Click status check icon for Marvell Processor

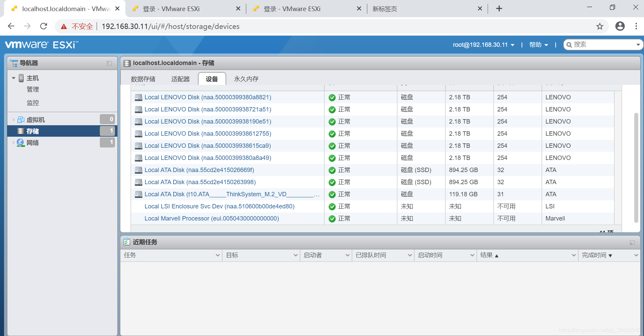click(332, 219)
